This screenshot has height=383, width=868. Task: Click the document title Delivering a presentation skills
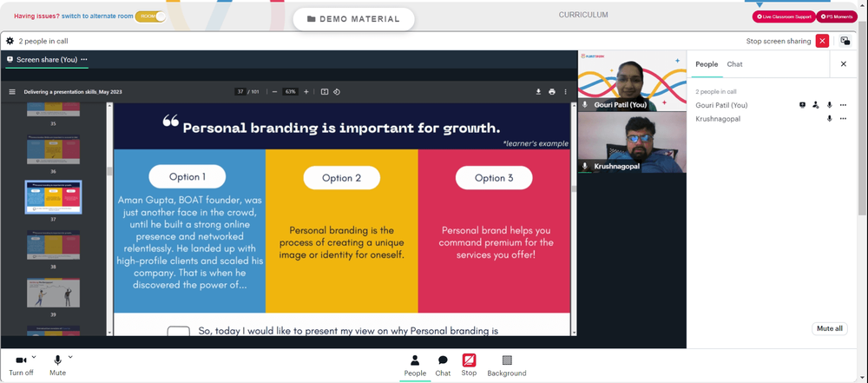pyautogui.click(x=73, y=92)
